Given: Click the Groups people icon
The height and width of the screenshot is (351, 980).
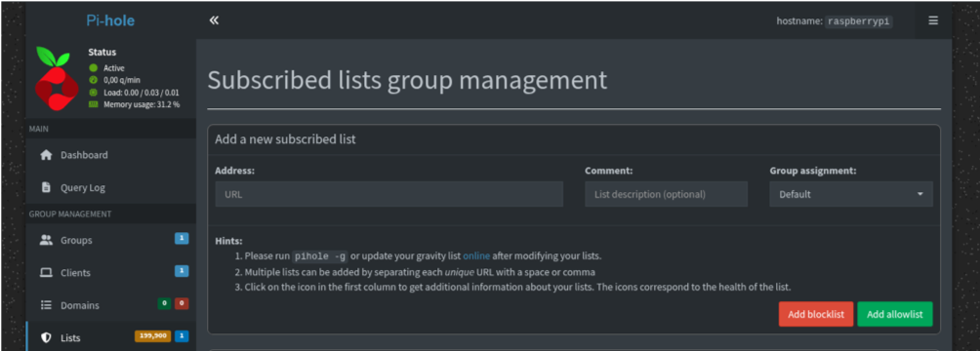Looking at the screenshot, I should (x=46, y=240).
